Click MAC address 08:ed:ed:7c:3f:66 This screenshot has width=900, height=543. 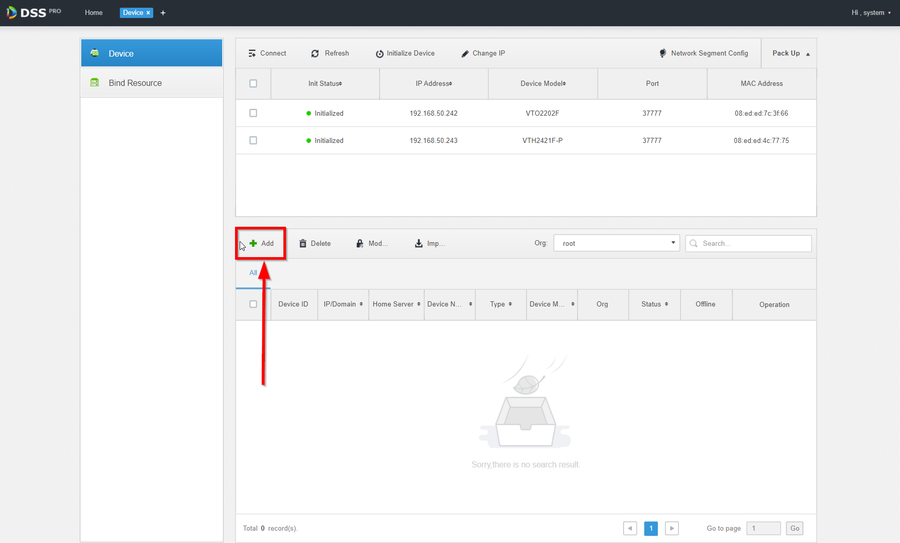click(761, 113)
